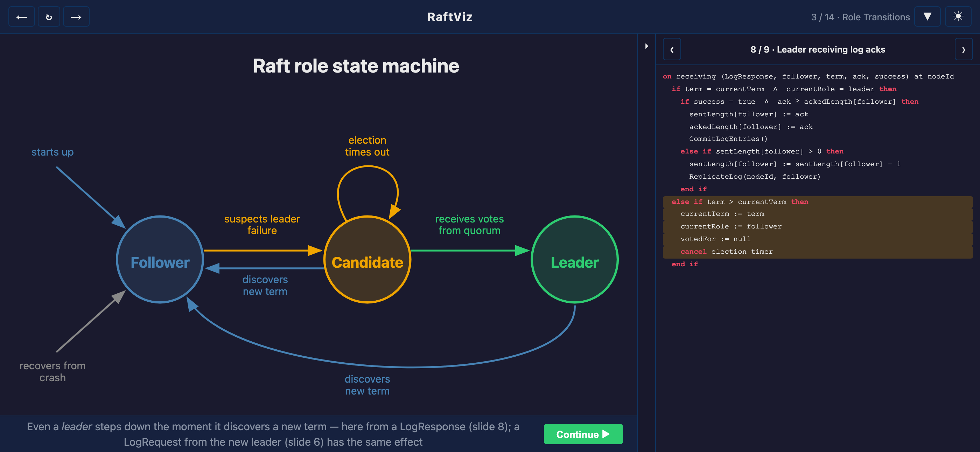Click the 'election times out' label

[367, 146]
